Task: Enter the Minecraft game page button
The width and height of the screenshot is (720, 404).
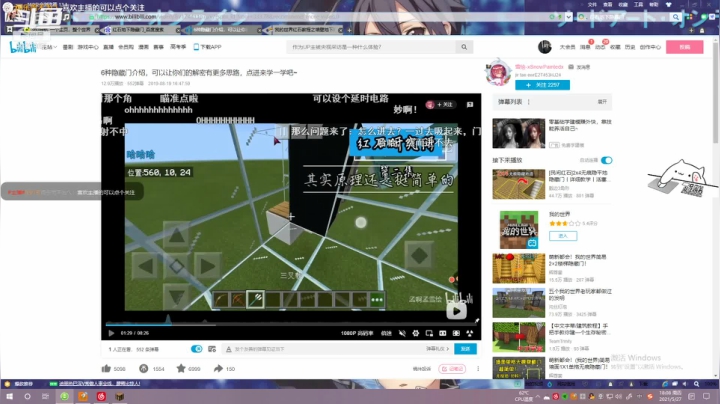Action: [x=563, y=236]
